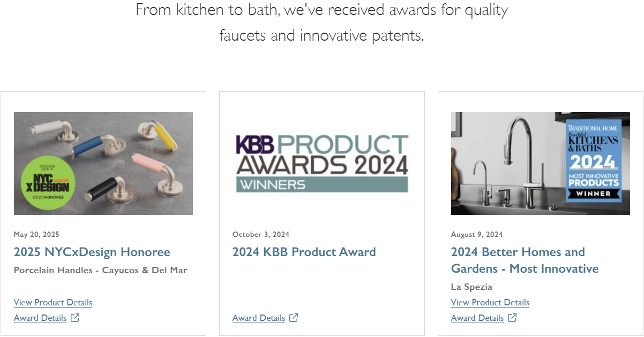Click external link icon on La Spezia card
This screenshot has height=337, width=644.
click(x=512, y=318)
